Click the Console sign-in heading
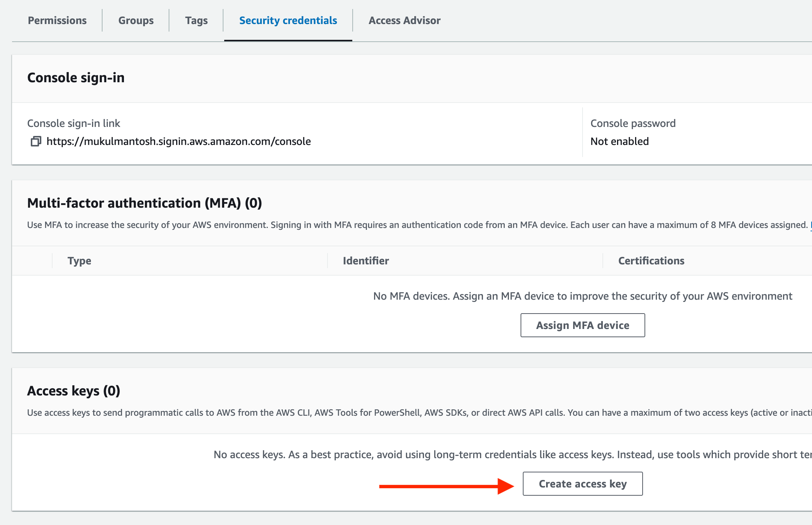Image resolution: width=812 pixels, height=525 pixels. coord(76,78)
